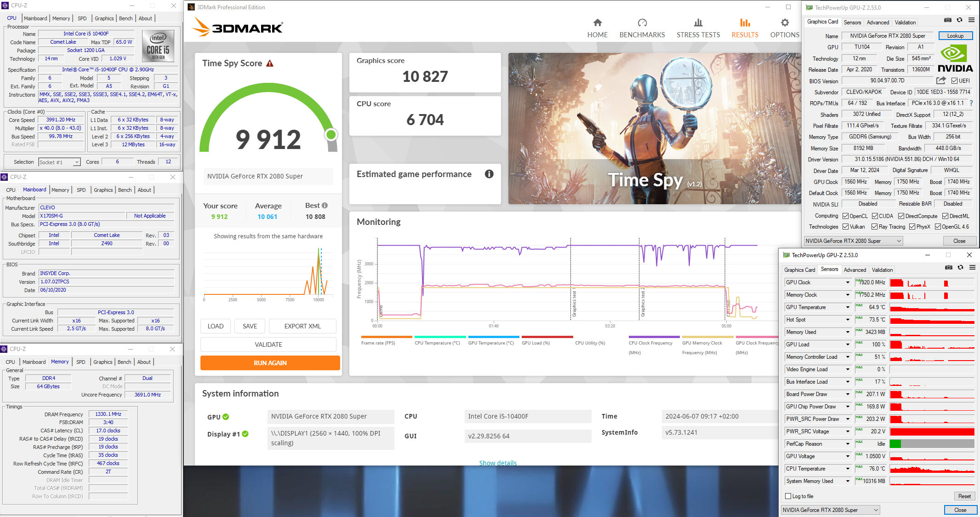The height and width of the screenshot is (517, 980).
Task: Switch to the GPU-Z Advanced tab
Action: pyautogui.click(x=877, y=22)
